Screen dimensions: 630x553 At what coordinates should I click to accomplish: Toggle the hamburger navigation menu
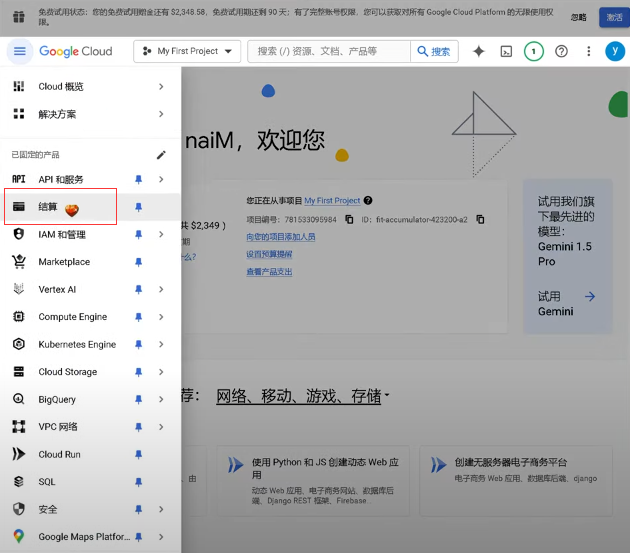pos(20,51)
